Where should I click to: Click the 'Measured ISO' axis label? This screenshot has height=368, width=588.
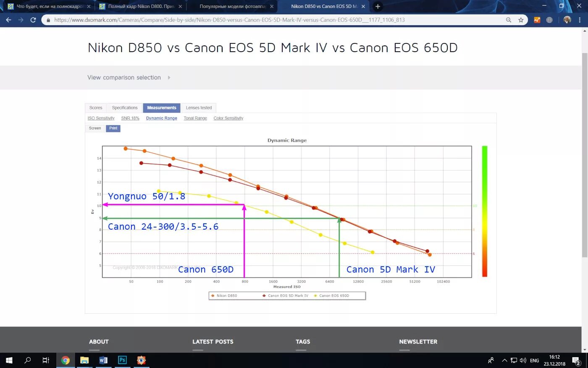[287, 287]
